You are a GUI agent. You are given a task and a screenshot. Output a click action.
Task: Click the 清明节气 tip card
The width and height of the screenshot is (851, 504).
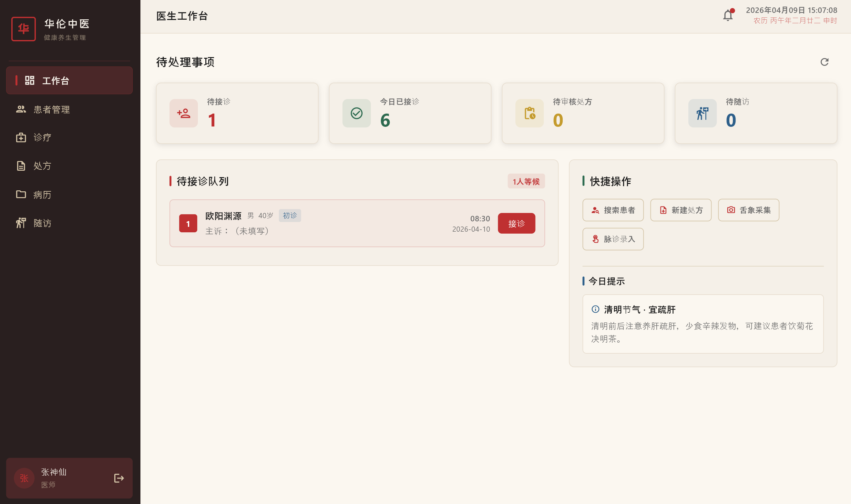[x=702, y=324]
